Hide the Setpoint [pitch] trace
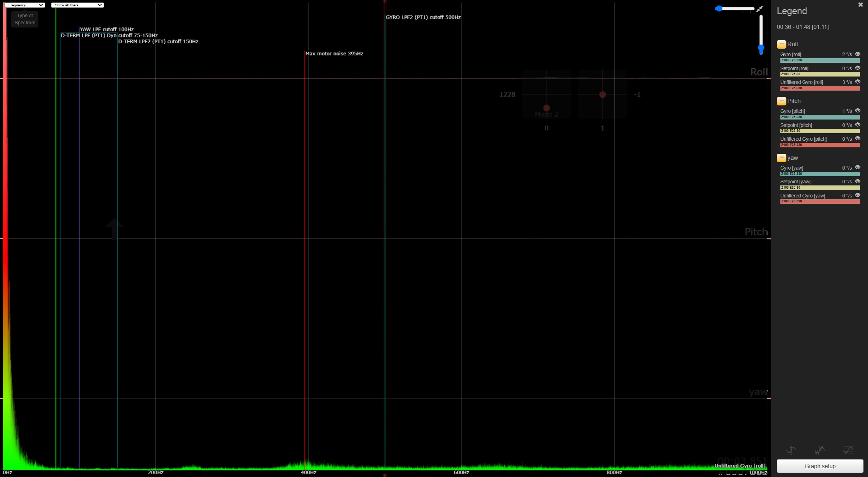This screenshot has width=868, height=477. tap(857, 125)
